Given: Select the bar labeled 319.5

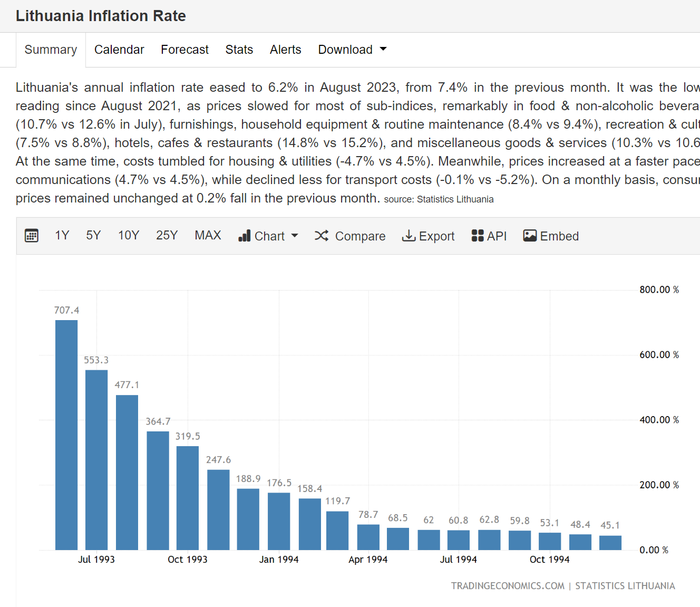Looking at the screenshot, I should [x=188, y=498].
